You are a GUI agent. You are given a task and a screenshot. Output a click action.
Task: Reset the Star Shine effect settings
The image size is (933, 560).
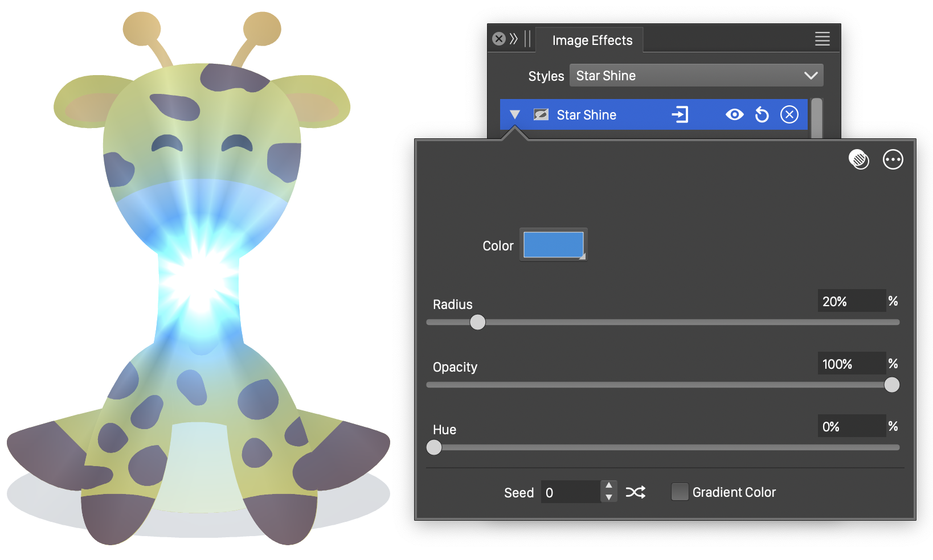762,115
